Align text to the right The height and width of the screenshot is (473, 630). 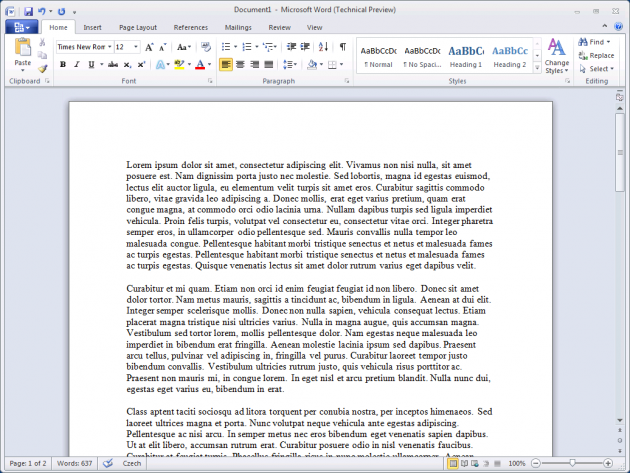click(254, 64)
